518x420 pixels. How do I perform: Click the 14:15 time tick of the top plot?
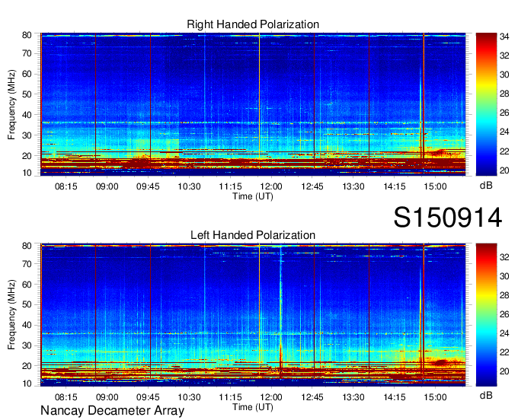395,186
